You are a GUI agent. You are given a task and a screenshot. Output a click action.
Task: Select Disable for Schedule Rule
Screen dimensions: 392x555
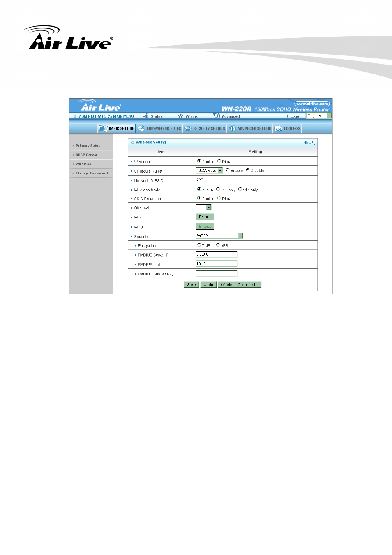[x=247, y=170]
